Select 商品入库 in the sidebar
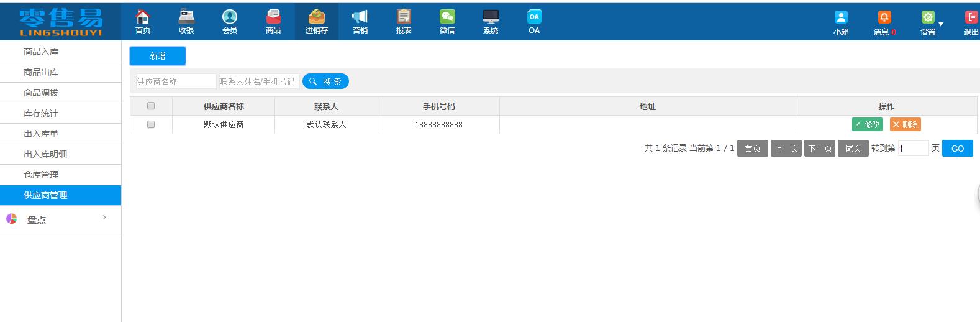 (x=41, y=52)
